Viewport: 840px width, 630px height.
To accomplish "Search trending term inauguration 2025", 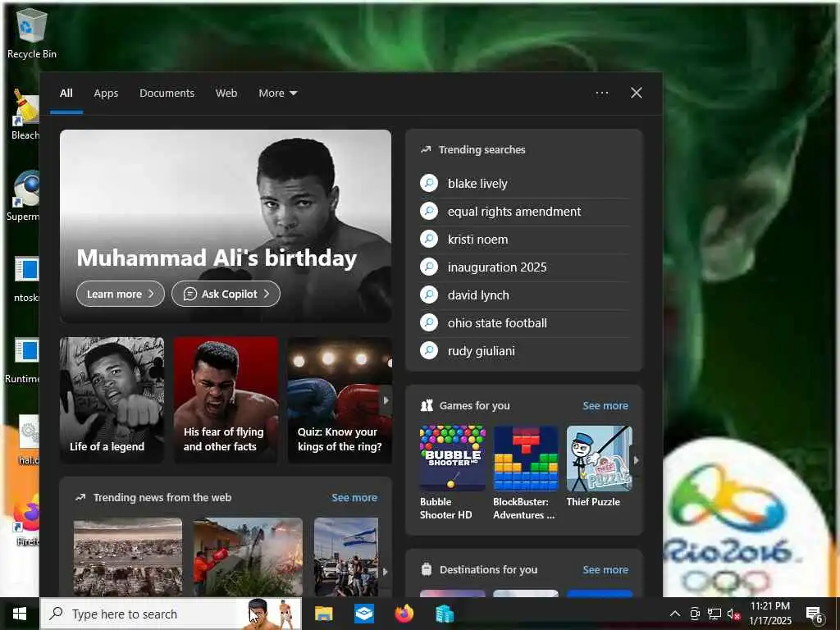I will click(x=497, y=267).
